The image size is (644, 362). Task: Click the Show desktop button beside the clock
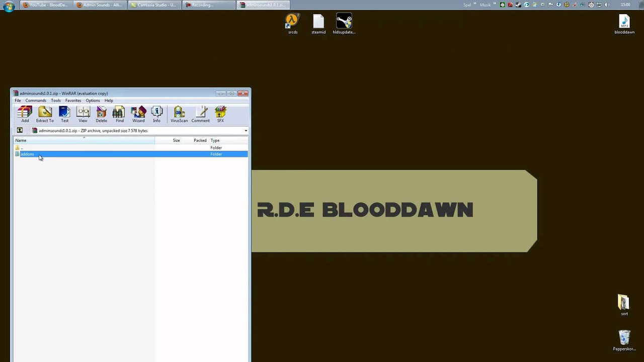point(640,5)
